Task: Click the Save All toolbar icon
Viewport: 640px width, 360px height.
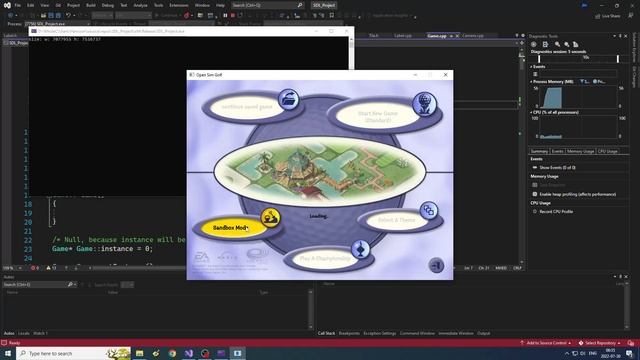Action: (58, 16)
